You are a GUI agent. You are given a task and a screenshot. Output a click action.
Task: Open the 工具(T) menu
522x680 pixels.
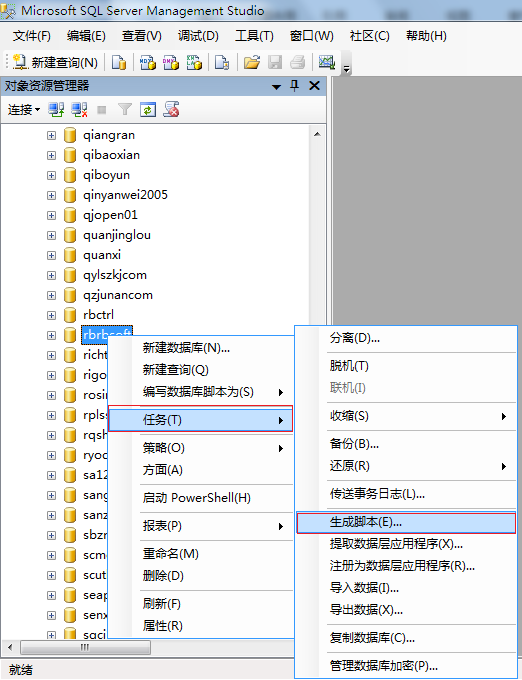(x=254, y=36)
